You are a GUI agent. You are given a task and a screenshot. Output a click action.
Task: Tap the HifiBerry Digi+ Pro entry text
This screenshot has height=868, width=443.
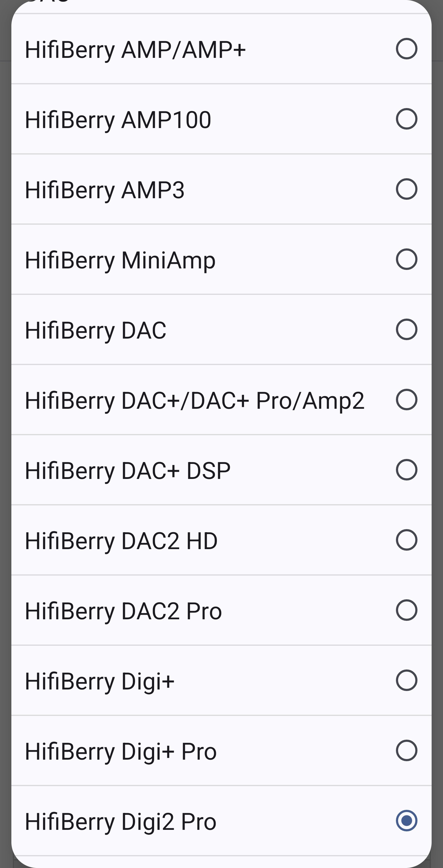pyautogui.click(x=121, y=752)
